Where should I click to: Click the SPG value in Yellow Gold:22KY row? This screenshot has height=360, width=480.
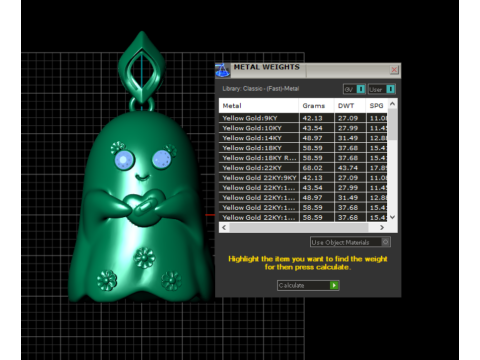pyautogui.click(x=378, y=168)
